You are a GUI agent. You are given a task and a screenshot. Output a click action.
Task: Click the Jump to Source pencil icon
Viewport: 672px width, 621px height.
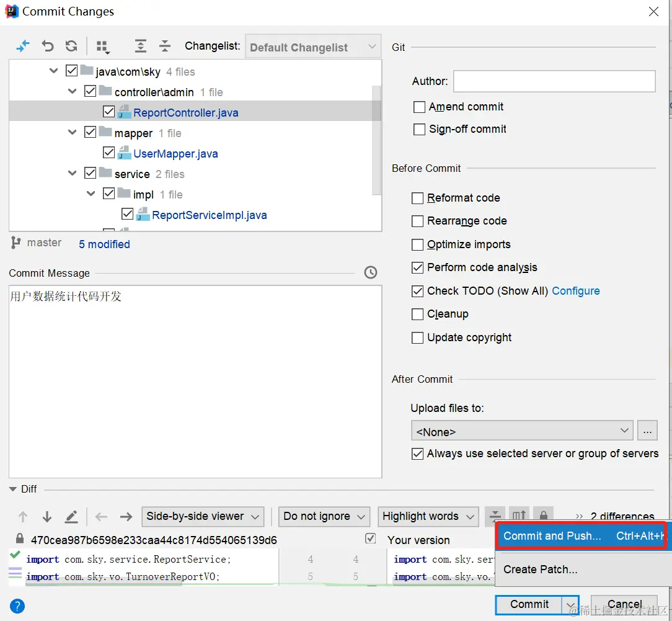(71, 516)
